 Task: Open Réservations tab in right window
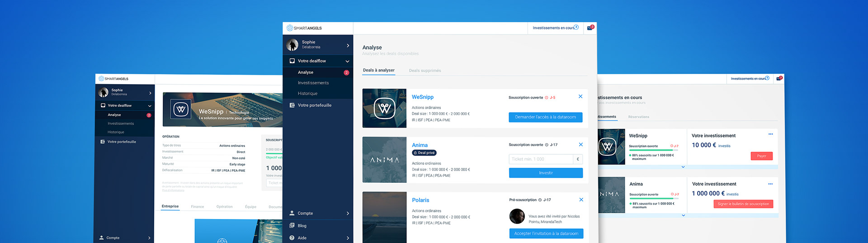coord(639,117)
